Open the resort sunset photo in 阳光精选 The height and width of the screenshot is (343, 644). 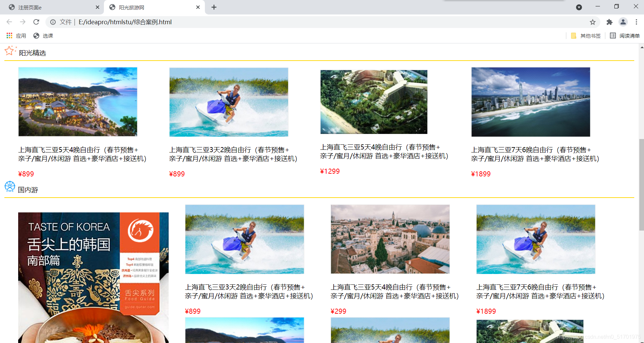tap(78, 102)
